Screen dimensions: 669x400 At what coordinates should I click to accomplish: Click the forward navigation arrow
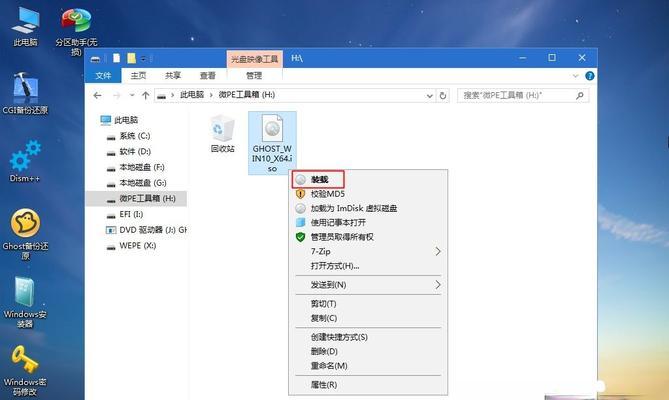click(116, 96)
